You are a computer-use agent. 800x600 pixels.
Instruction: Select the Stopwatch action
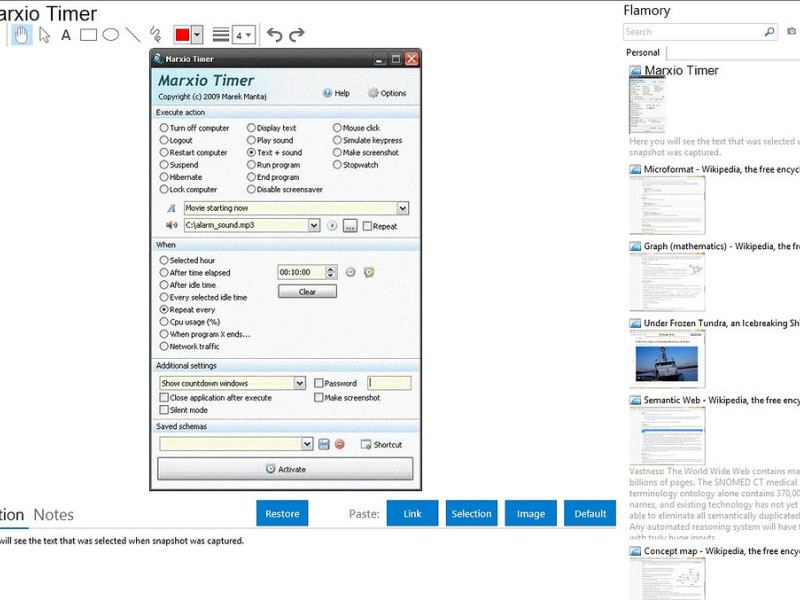(337, 164)
